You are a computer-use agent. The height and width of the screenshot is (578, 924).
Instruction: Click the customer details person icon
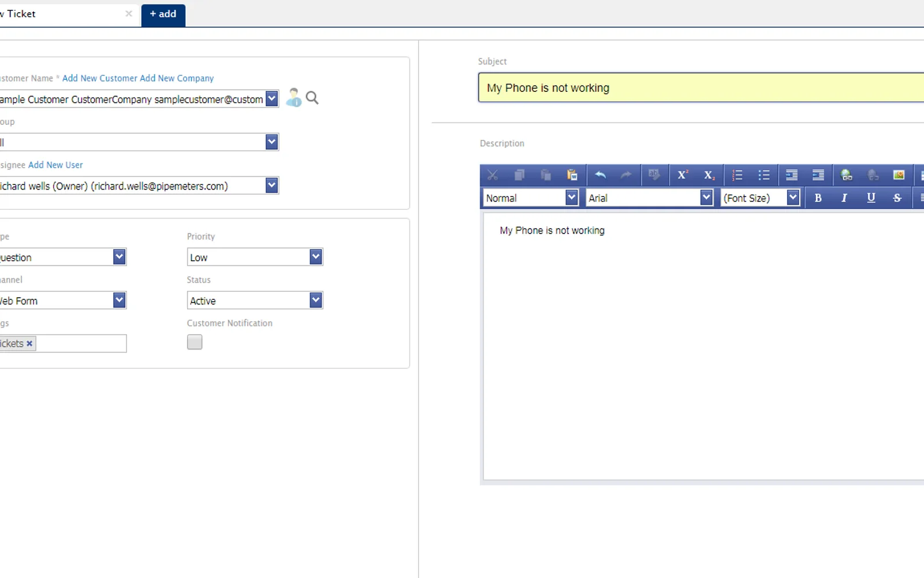(x=293, y=98)
